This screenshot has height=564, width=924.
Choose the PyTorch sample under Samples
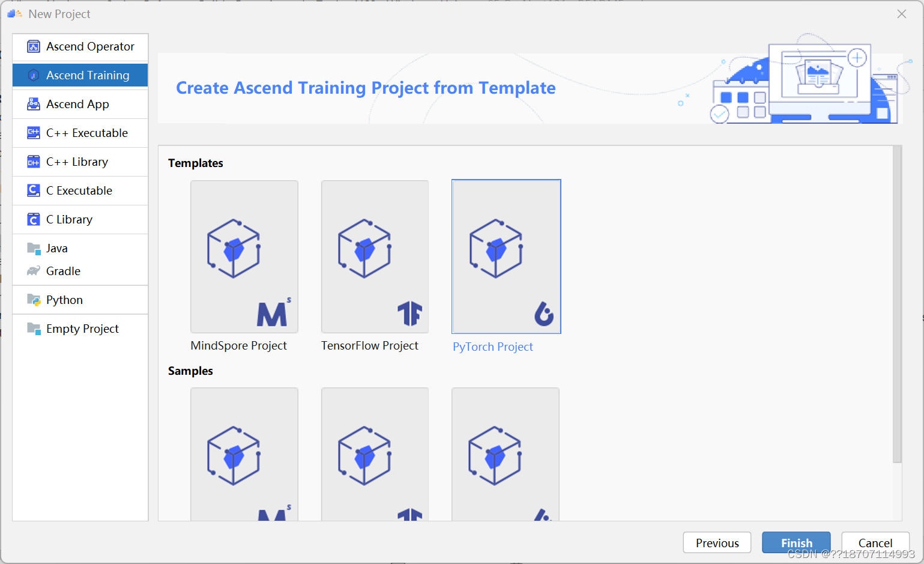(506, 454)
